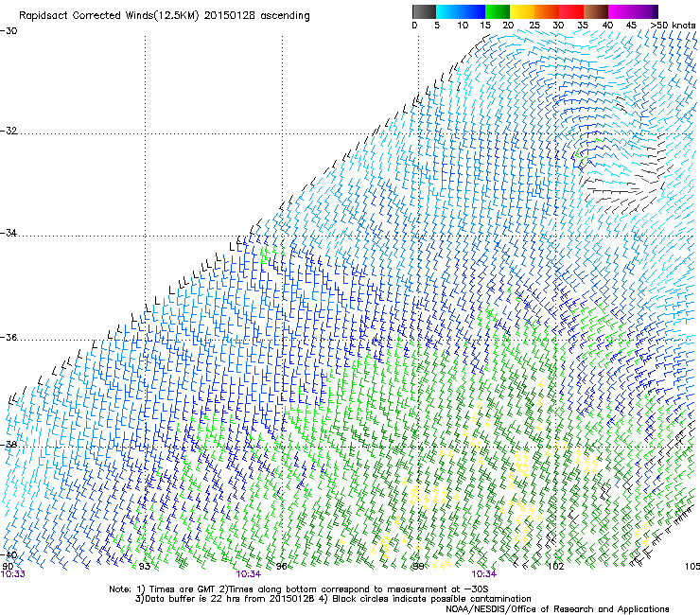
Task: Click the '-36' latitude label
Action: coord(9,337)
